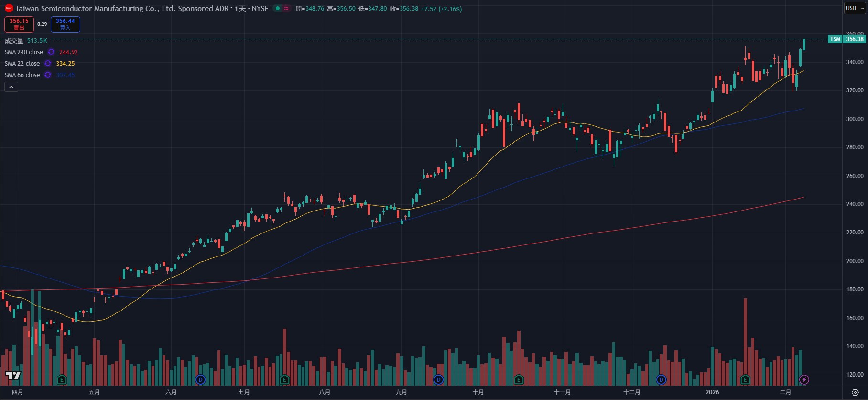The image size is (868, 400).
Task: Click the dividend marker near mid-September
Action: point(438,380)
